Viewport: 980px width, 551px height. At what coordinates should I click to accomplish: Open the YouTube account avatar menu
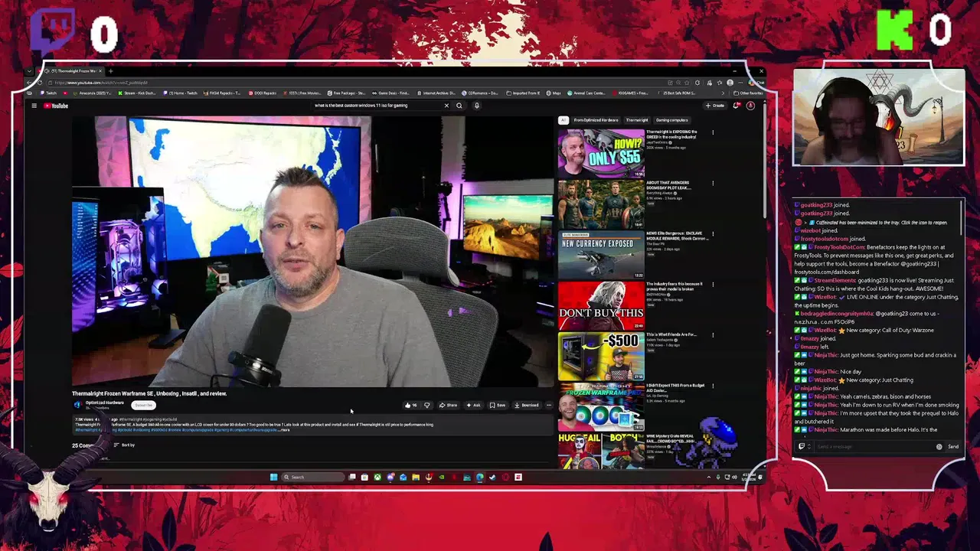click(x=750, y=106)
